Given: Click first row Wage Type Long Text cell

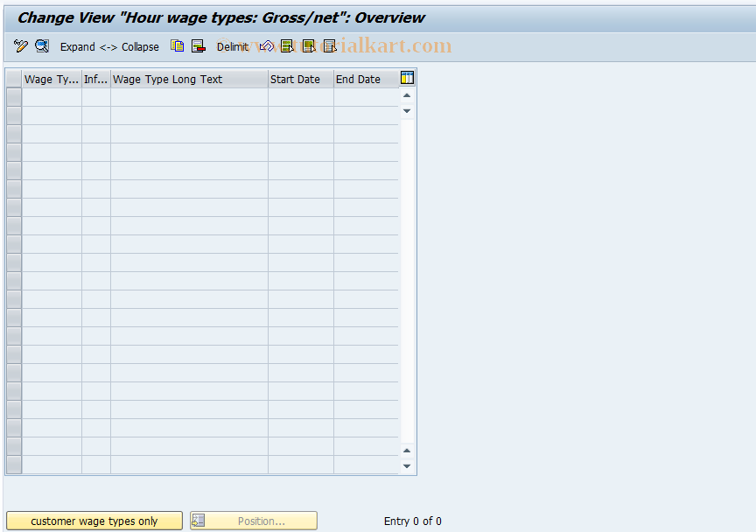Looking at the screenshot, I should tap(190, 97).
